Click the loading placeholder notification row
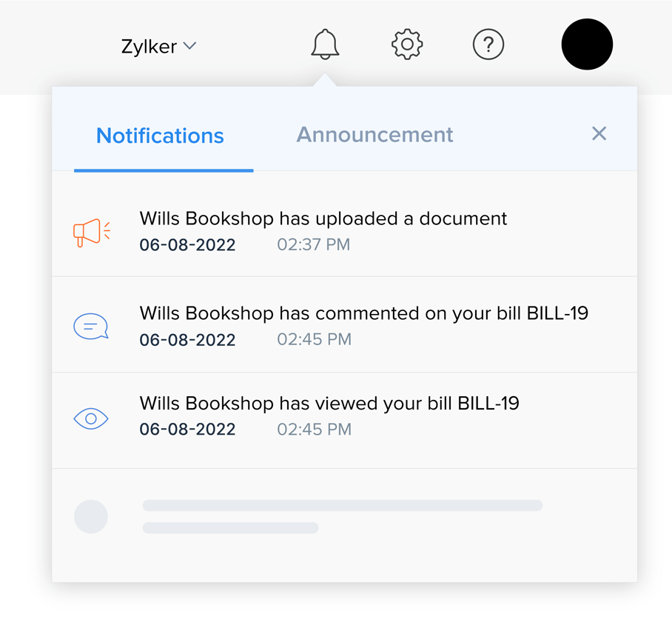Screen dimensions: 672x631 click(x=342, y=516)
